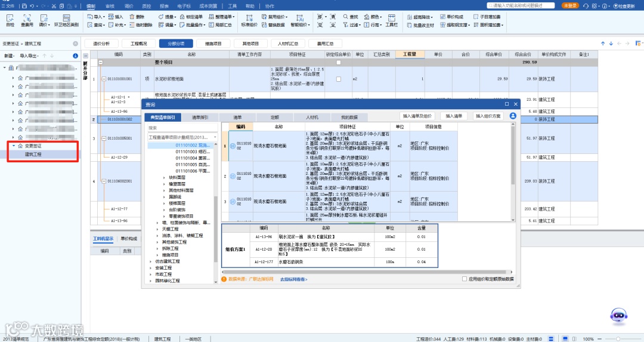This screenshot has width=644, height=342.
Task: Click 局部汇总 partial summary icon
Action: pos(220,25)
